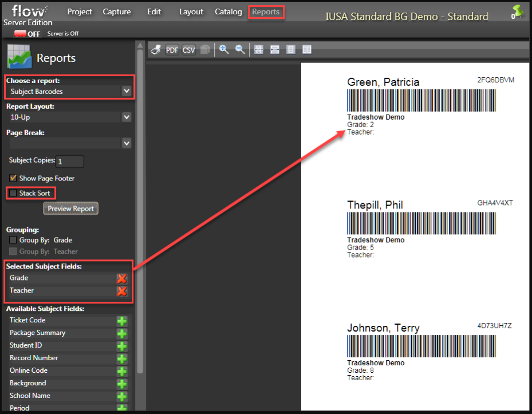Expand the Page Break dropdown
The image size is (532, 414).
pos(127,143)
